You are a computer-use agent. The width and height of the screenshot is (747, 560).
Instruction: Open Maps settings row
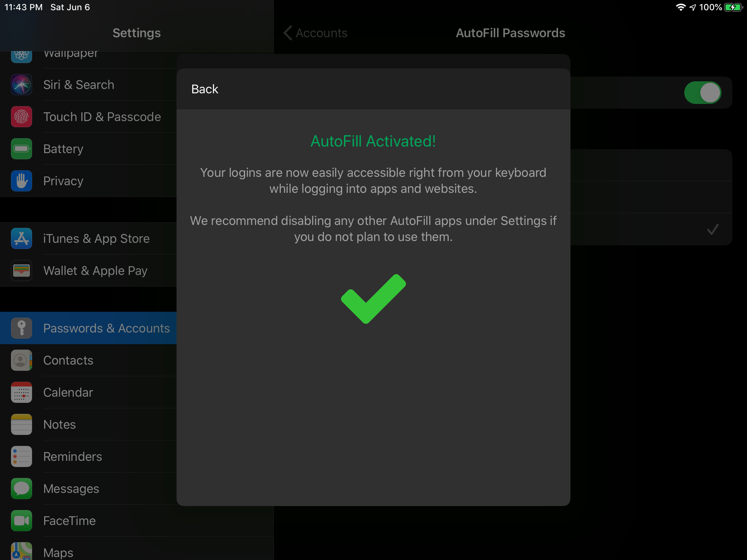(x=58, y=552)
